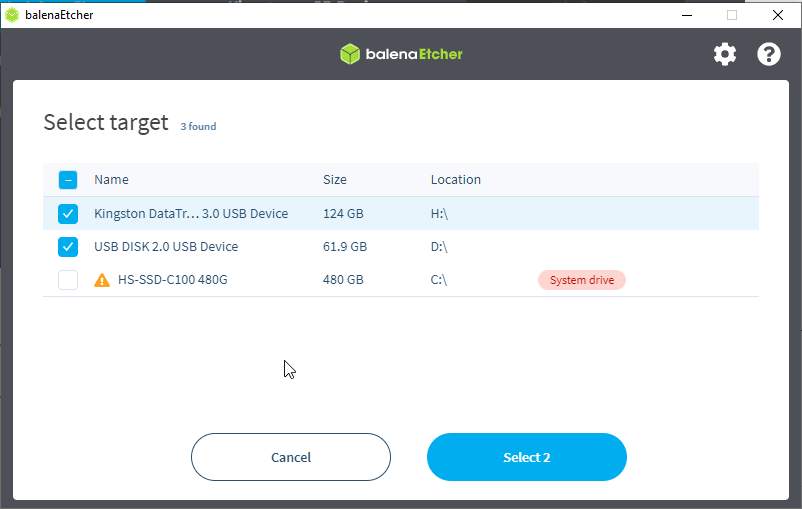Viewport: 802px width, 509px height.
Task: Click the warning triangle beside HS-SSD-C100 480G
Action: coord(102,280)
